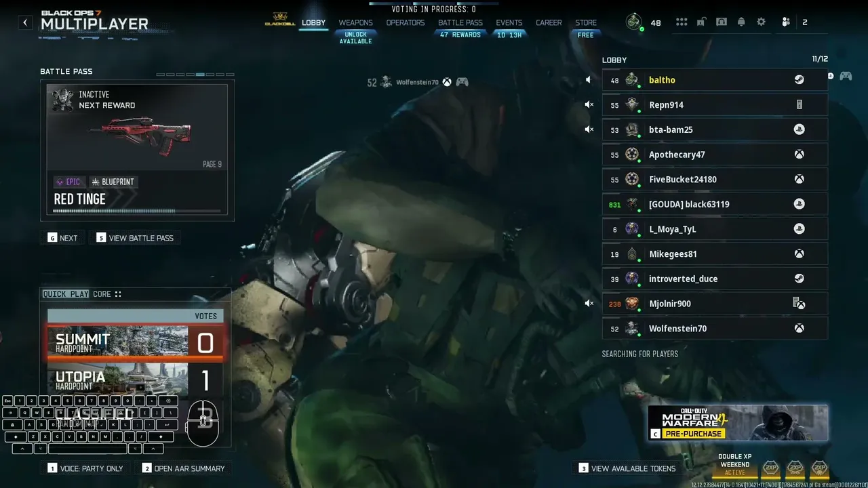This screenshot has width=868, height=488.
Task: Click baltho's player emblem in lobby list
Action: (632, 80)
